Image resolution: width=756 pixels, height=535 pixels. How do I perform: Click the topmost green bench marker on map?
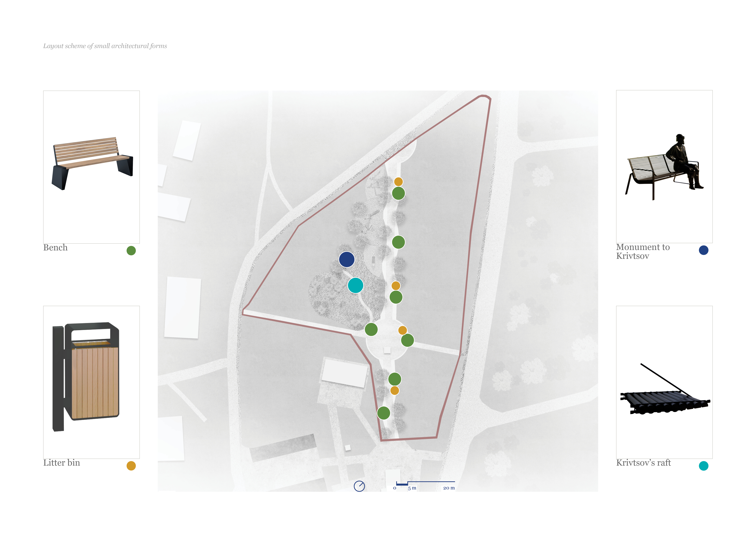pos(398,193)
